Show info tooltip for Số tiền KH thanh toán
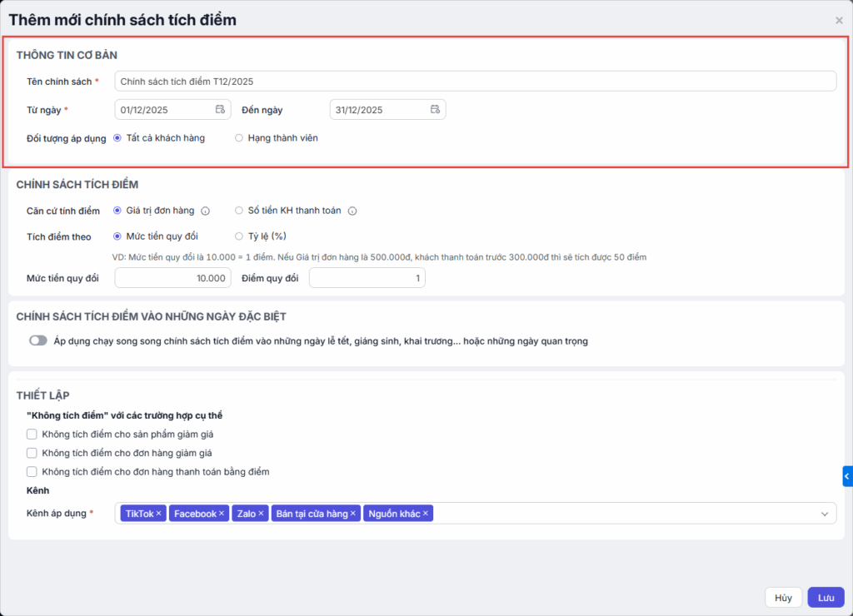The width and height of the screenshot is (853, 616). point(352,211)
